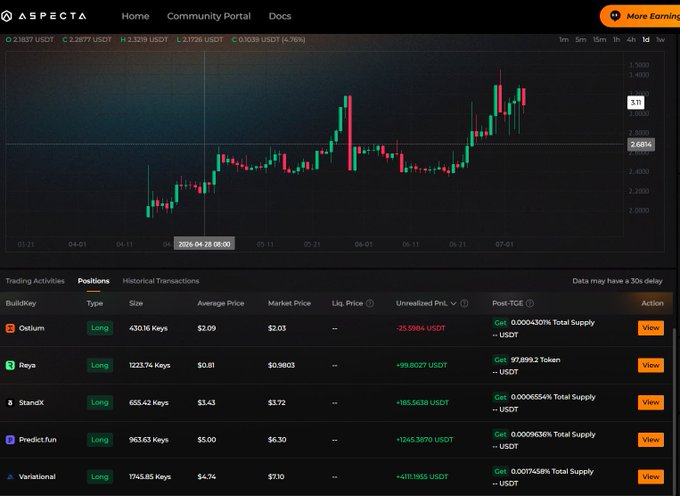
Task: Click the 430.16 Keys size value
Action: click(x=148, y=328)
